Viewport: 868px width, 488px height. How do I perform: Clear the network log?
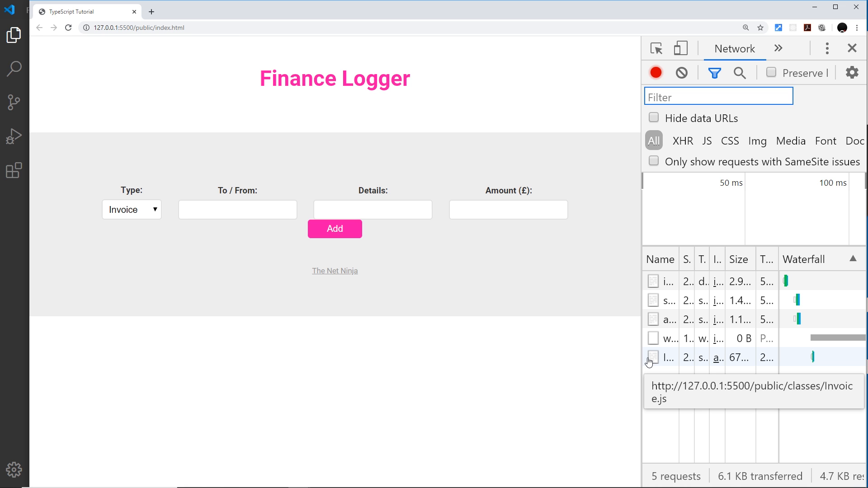(682, 73)
